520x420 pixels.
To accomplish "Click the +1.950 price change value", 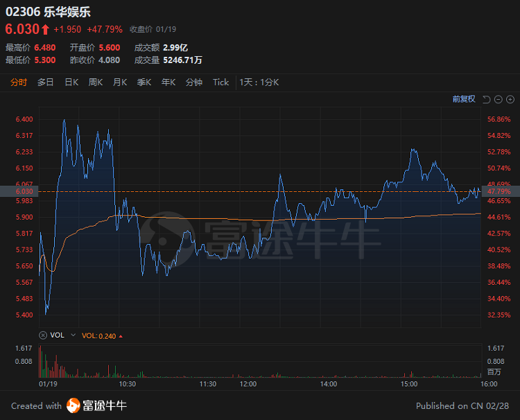I will point(67,30).
